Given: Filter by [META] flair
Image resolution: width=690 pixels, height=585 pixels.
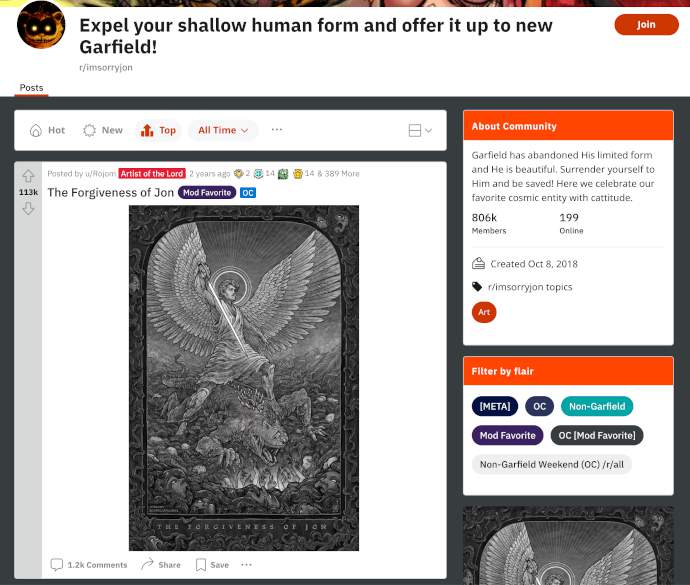Looking at the screenshot, I should (495, 406).
